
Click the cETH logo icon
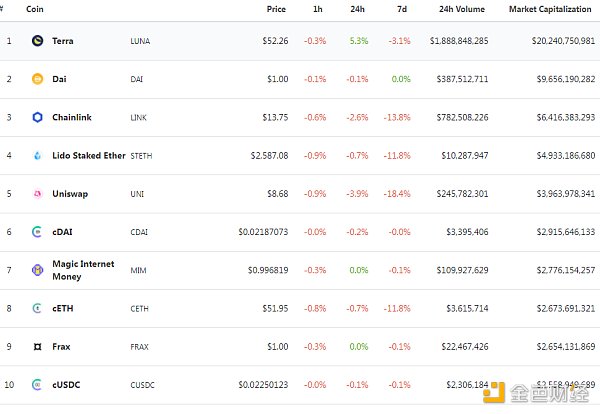37,308
